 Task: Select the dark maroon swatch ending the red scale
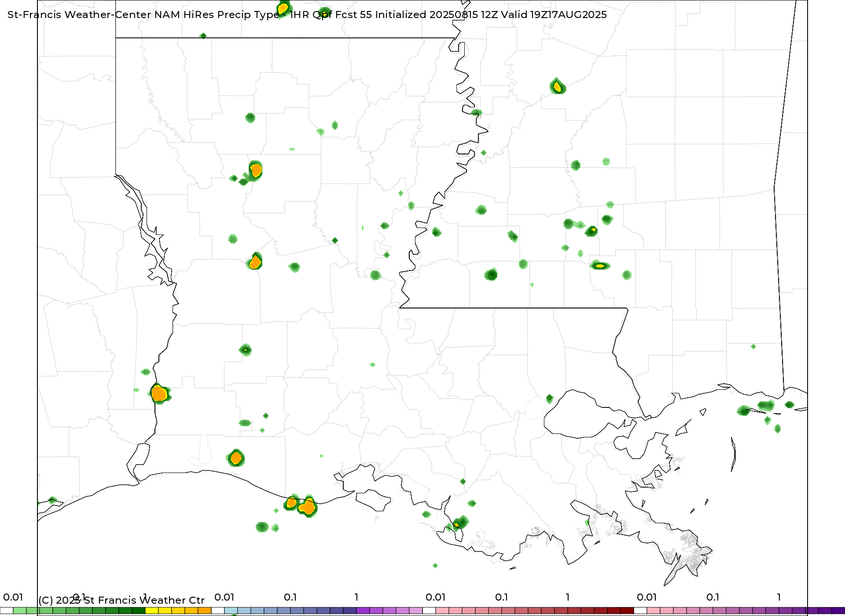(627, 611)
